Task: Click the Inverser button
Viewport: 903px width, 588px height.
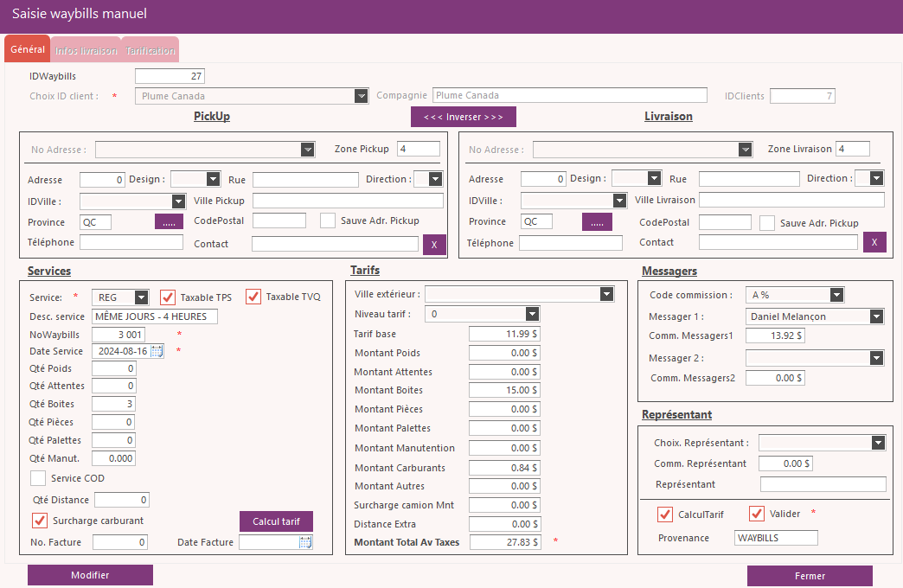Action: tap(463, 117)
